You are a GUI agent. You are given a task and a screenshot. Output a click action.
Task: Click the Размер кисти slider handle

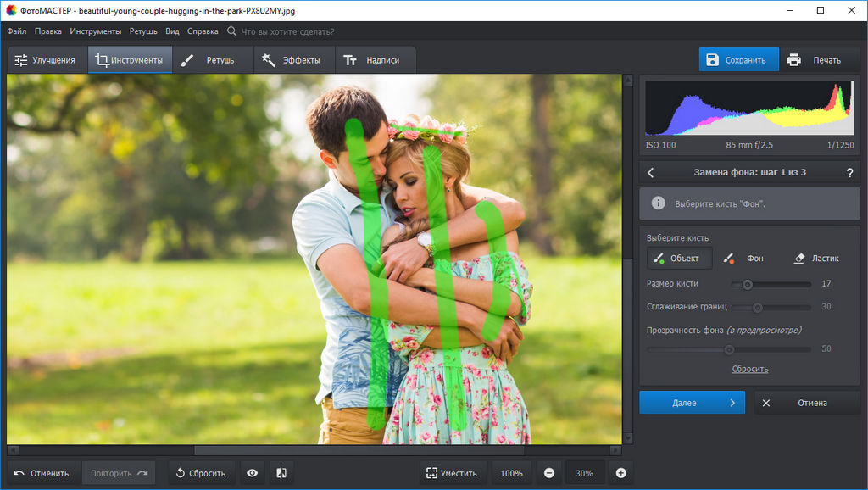click(748, 284)
